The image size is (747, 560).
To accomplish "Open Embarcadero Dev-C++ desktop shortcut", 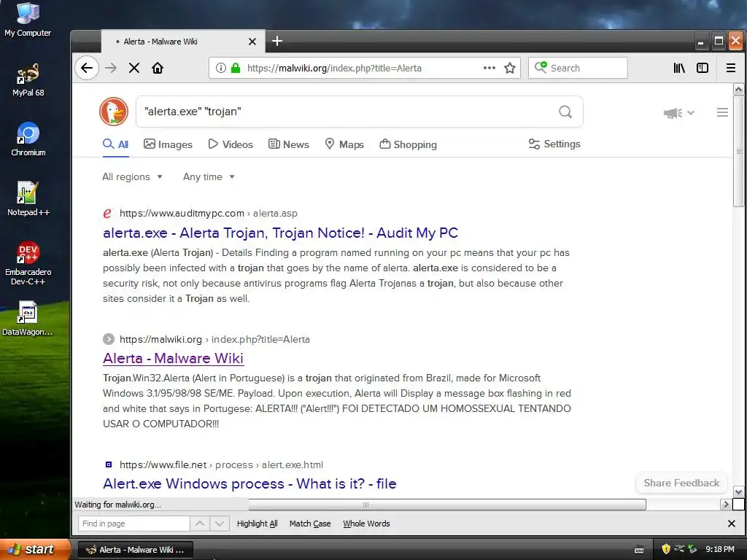I will [28, 262].
